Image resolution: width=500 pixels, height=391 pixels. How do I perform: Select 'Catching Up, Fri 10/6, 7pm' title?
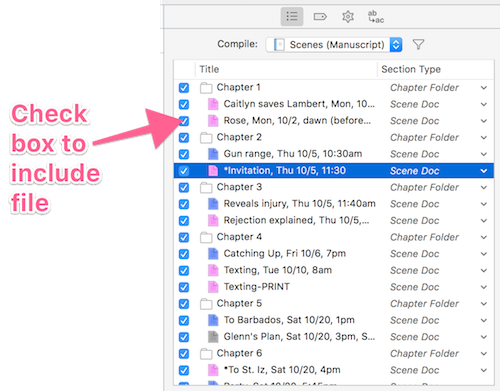click(x=285, y=254)
